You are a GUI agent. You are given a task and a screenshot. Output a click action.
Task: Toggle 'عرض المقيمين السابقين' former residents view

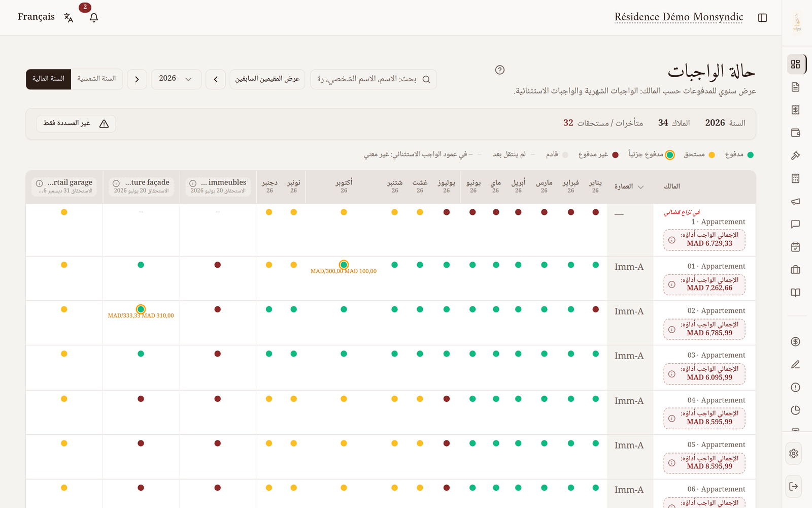click(267, 79)
